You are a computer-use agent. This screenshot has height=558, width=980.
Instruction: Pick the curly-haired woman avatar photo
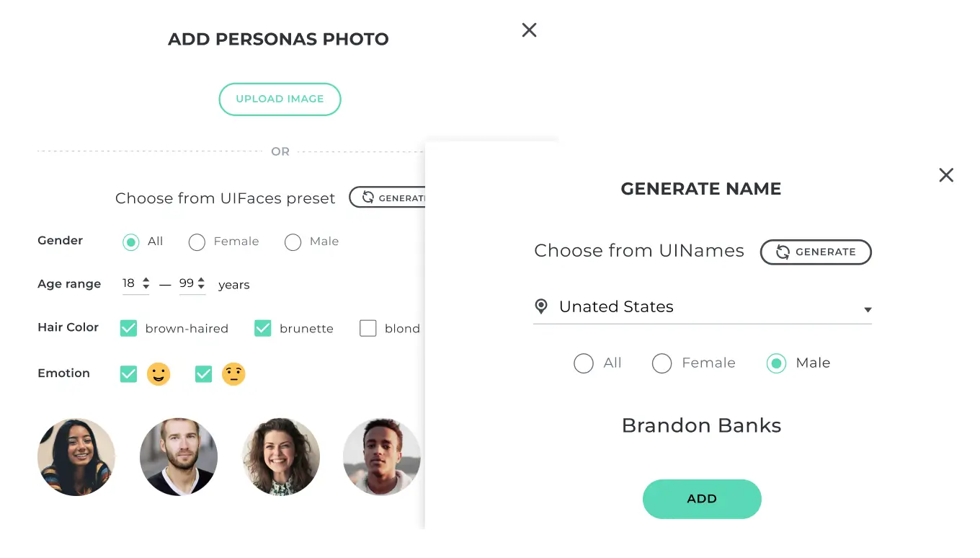coord(281,457)
